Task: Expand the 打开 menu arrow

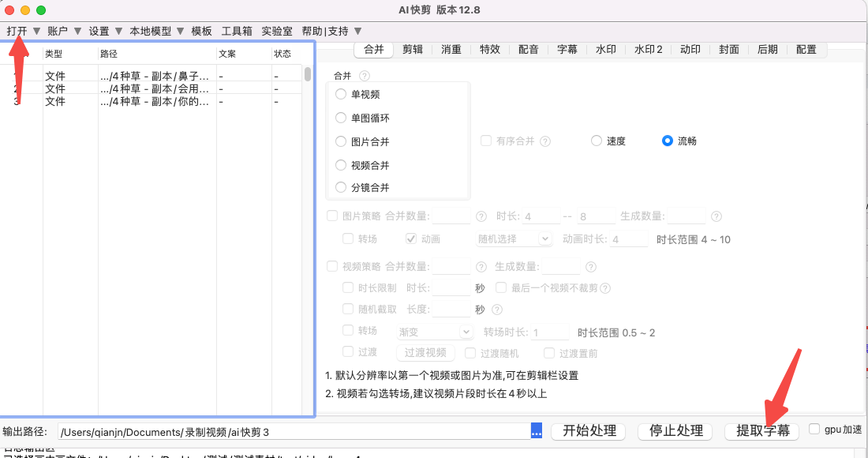Action: pyautogui.click(x=36, y=31)
